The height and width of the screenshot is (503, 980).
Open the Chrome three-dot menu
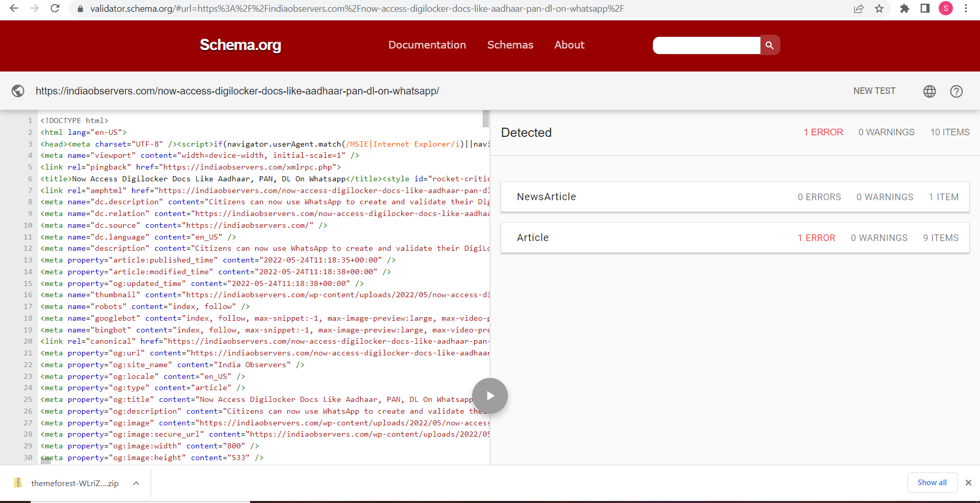point(966,8)
